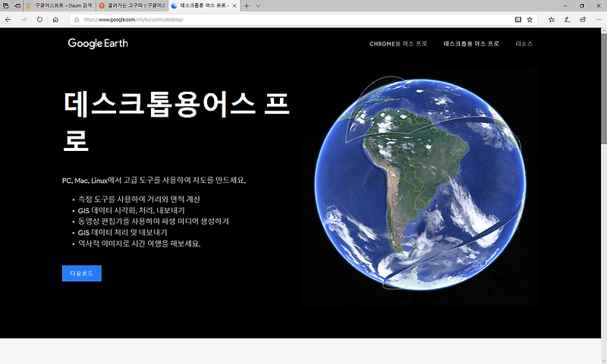Click the vertical scrollbar thumb

coord(603,89)
